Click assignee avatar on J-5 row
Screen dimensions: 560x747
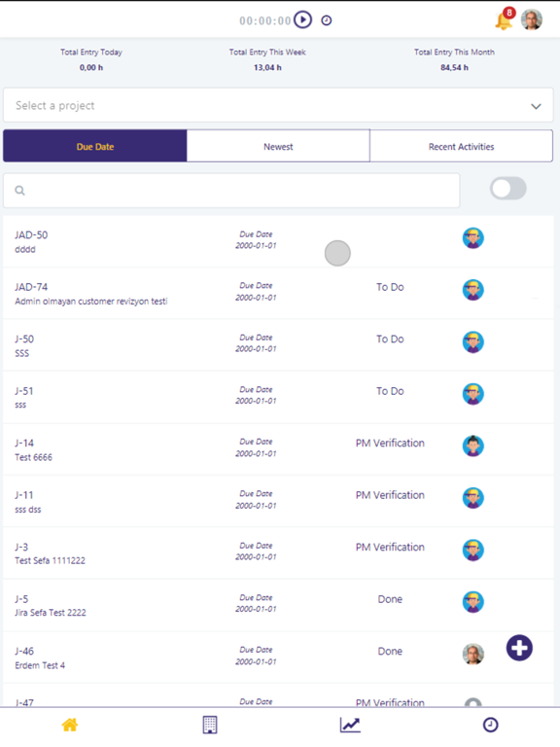tap(472, 602)
